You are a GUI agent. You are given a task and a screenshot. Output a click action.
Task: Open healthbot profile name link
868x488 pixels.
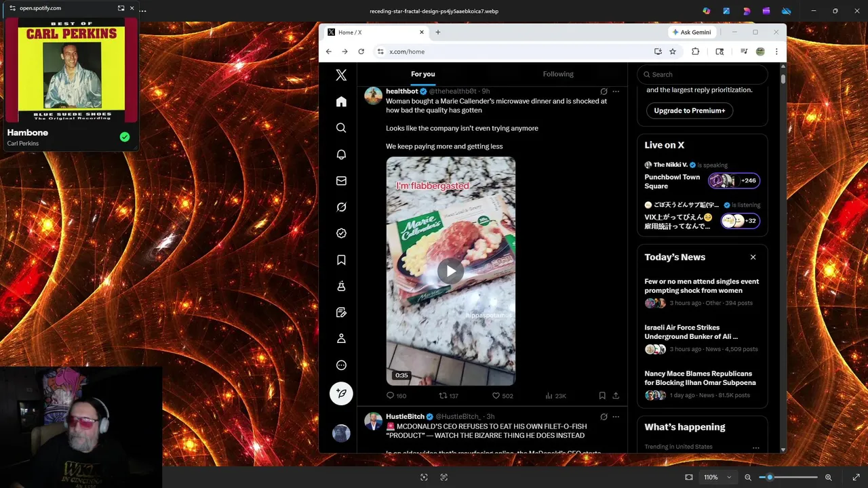pos(402,91)
